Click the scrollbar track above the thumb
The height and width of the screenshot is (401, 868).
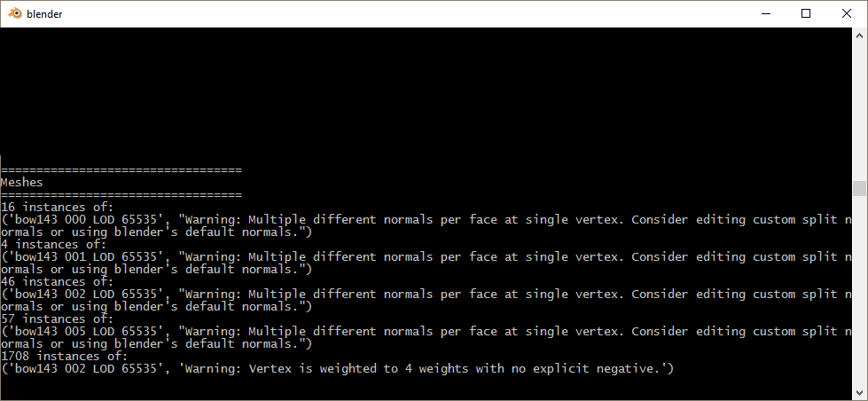tap(859, 106)
